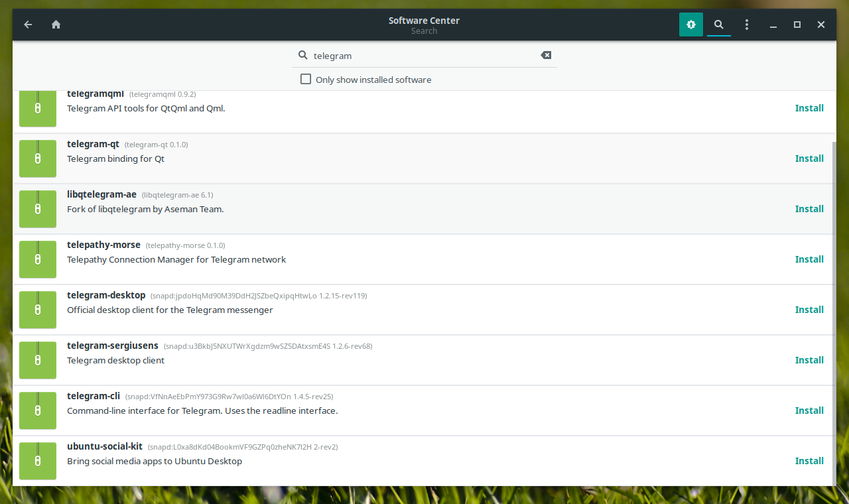Click into the telegram search field
The width and height of the screenshot is (849, 504).
424,56
